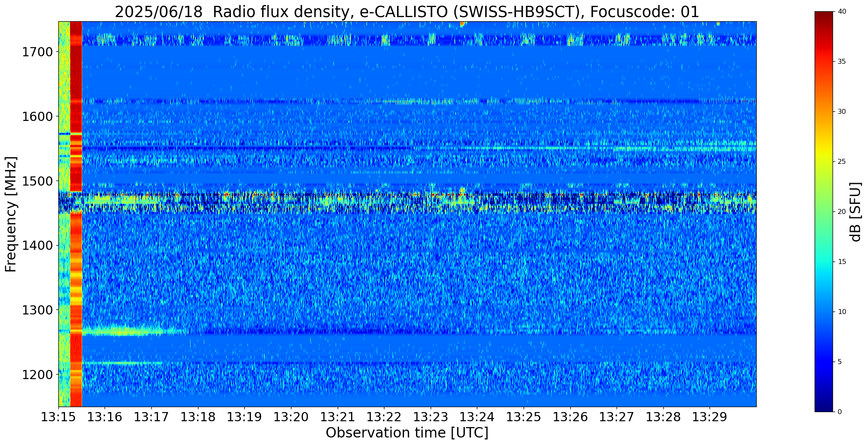
Task: Click the 13:16 time tick label
Action: tap(105, 417)
